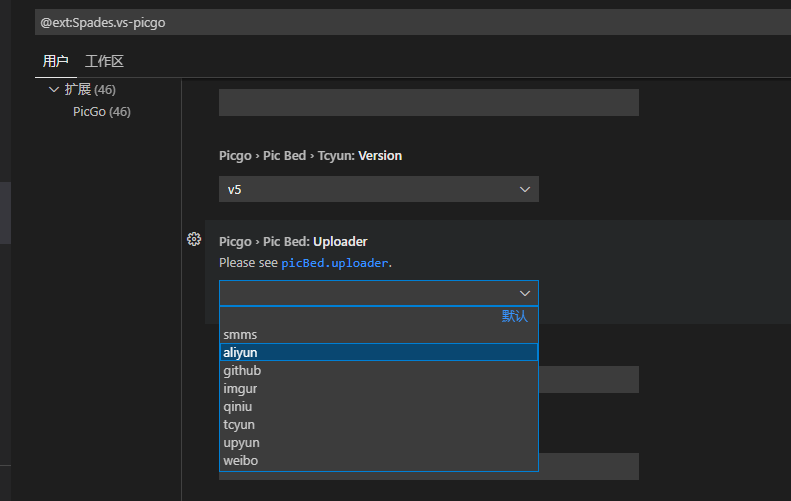Open the picBed.uploader link

click(335, 263)
